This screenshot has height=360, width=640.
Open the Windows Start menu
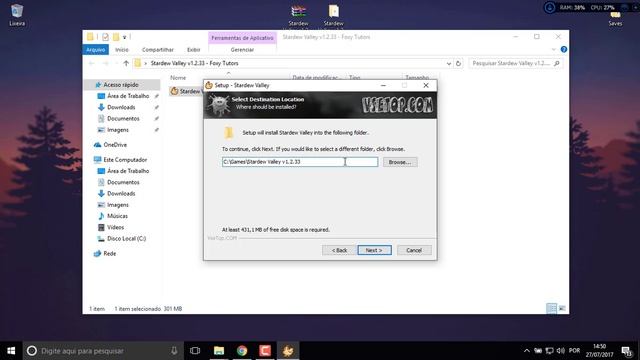11,351
